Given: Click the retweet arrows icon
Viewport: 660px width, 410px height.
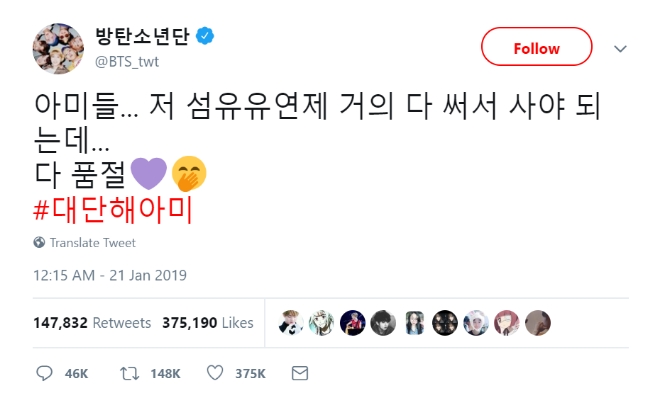Looking at the screenshot, I should pos(130,373).
